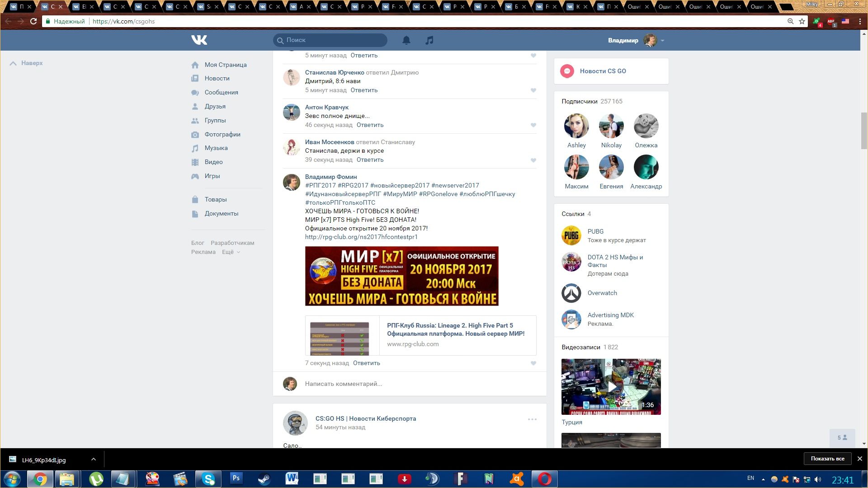Image resolution: width=868 pixels, height=488 pixels.
Task: Open subscriber Евгения's avatar
Action: 611,167
